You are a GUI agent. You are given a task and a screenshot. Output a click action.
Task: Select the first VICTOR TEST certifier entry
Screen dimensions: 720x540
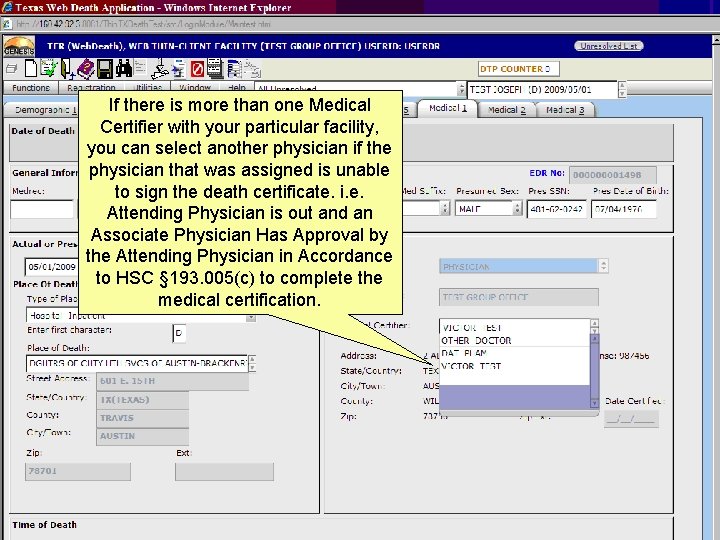[x=514, y=327]
